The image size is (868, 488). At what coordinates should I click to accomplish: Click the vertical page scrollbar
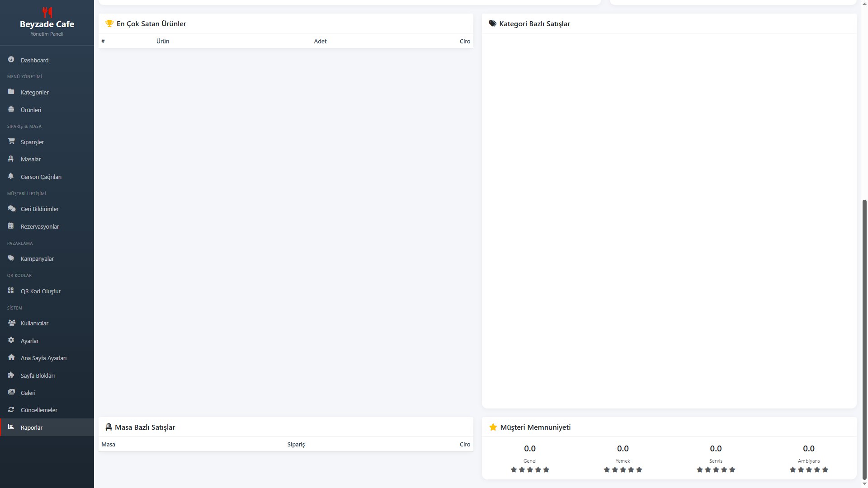865,339
